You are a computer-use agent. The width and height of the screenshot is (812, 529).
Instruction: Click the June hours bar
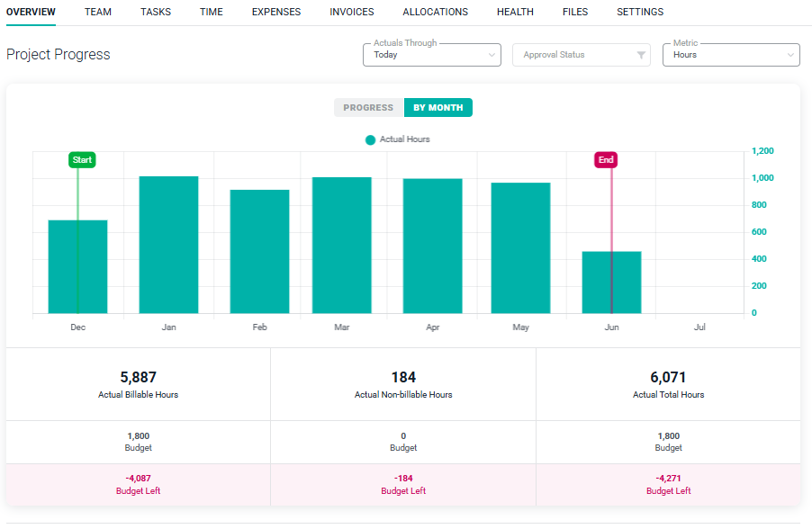point(611,282)
